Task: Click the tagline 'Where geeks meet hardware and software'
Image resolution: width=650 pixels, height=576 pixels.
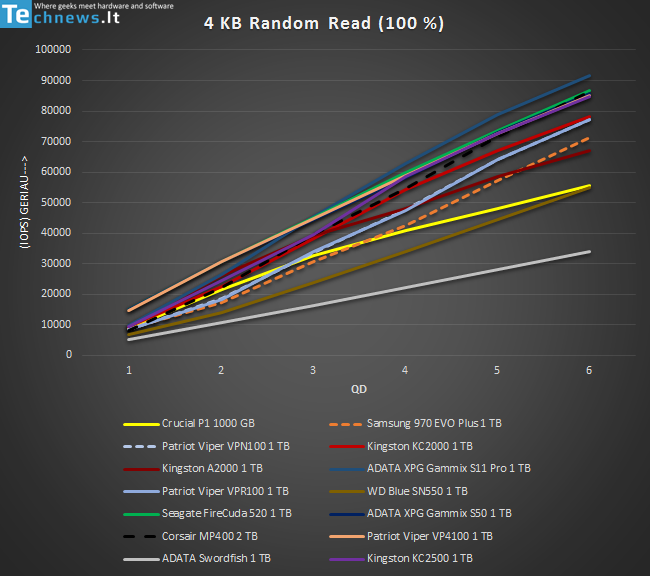Action: [104, 6]
